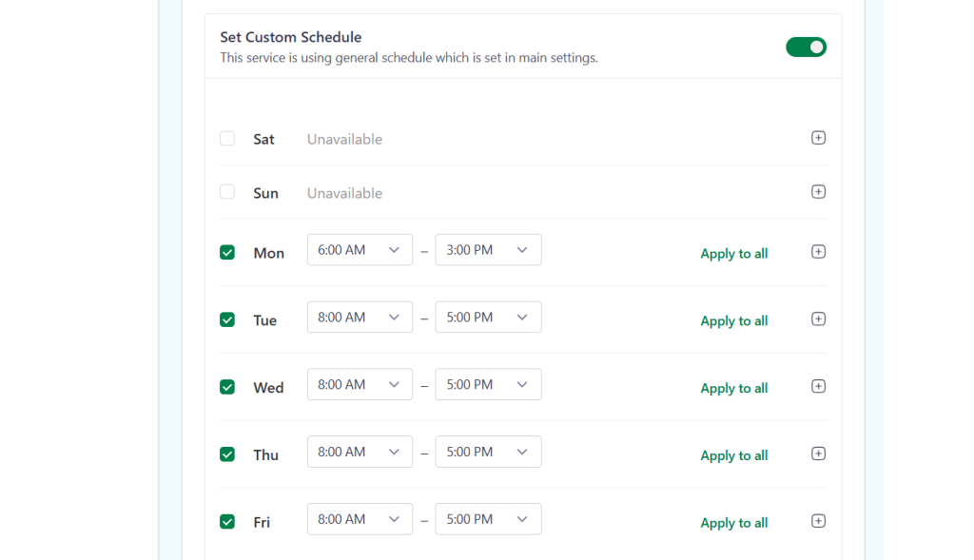The width and height of the screenshot is (974, 560).
Task: Apply Monday hours to all days
Action: [x=734, y=253]
